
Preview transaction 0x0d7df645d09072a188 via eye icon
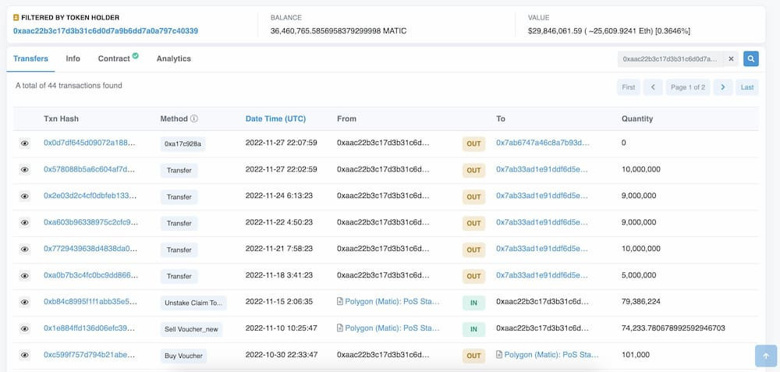[25, 143]
